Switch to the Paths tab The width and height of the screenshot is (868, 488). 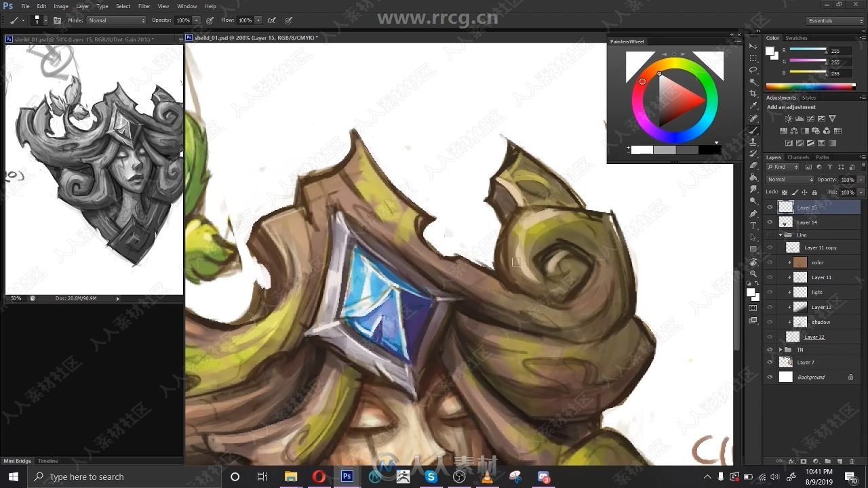pyautogui.click(x=823, y=157)
